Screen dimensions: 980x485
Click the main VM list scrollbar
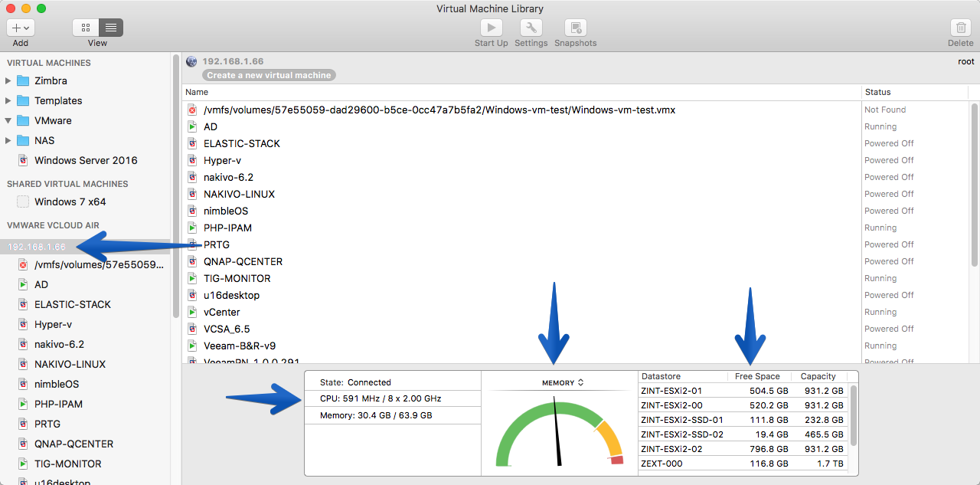tap(975, 185)
